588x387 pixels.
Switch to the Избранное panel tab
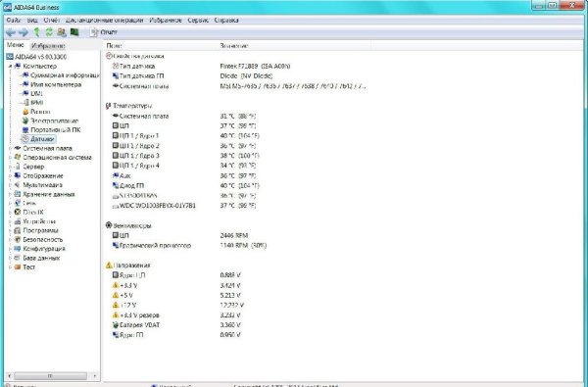tap(48, 46)
